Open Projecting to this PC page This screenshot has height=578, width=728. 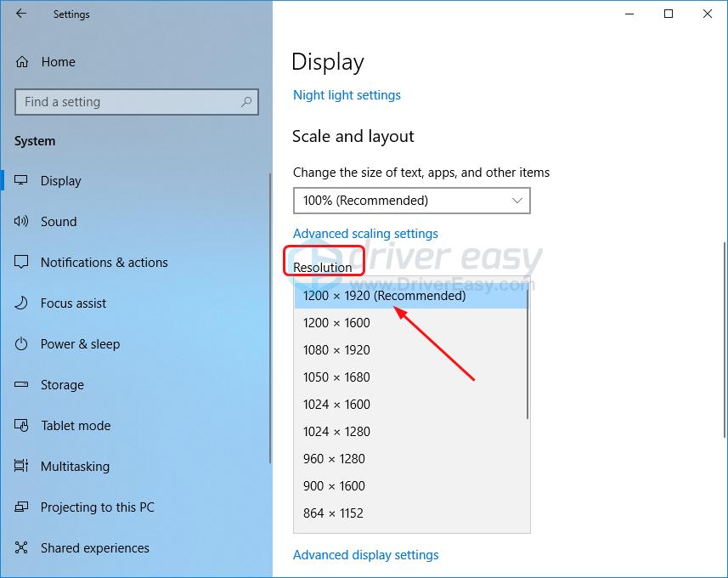point(97,507)
